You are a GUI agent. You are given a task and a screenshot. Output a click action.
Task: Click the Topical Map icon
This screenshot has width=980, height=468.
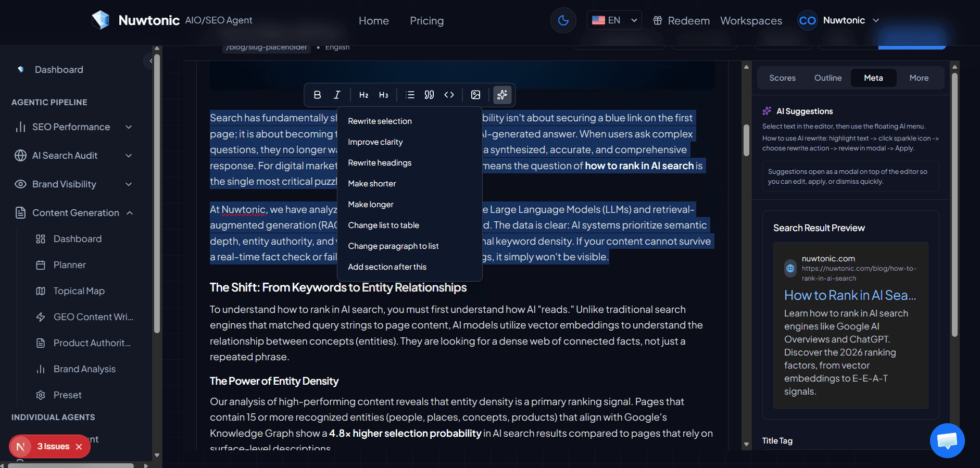coord(41,291)
